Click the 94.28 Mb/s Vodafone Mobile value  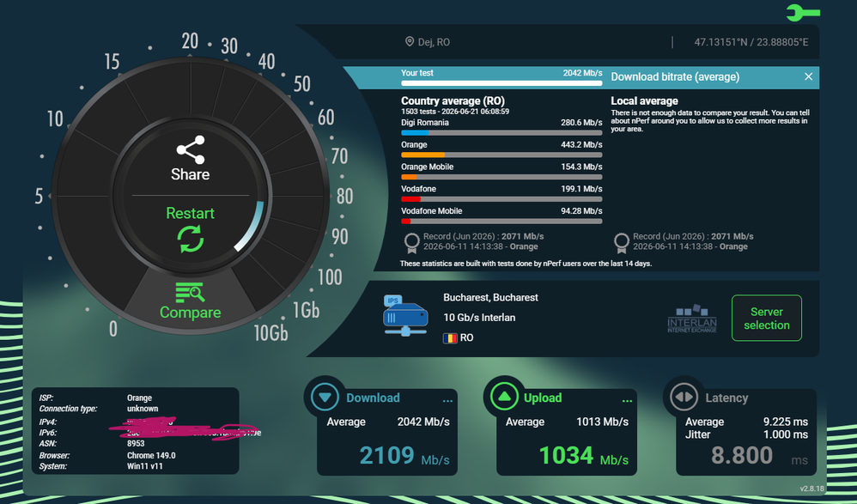pyautogui.click(x=581, y=211)
